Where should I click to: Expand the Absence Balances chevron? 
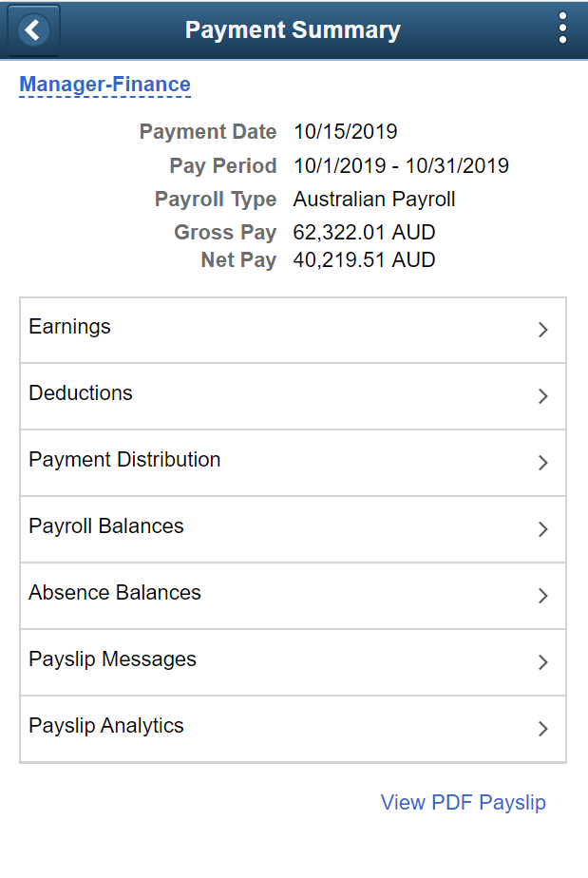point(542,596)
